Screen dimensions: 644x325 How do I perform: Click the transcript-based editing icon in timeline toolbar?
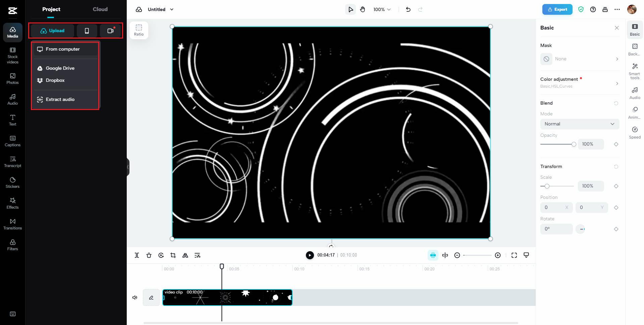(x=197, y=255)
